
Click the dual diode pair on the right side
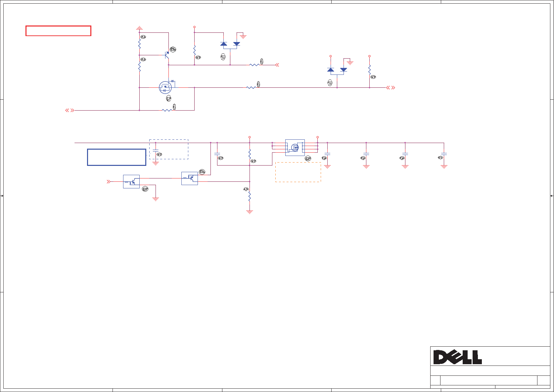(337, 70)
